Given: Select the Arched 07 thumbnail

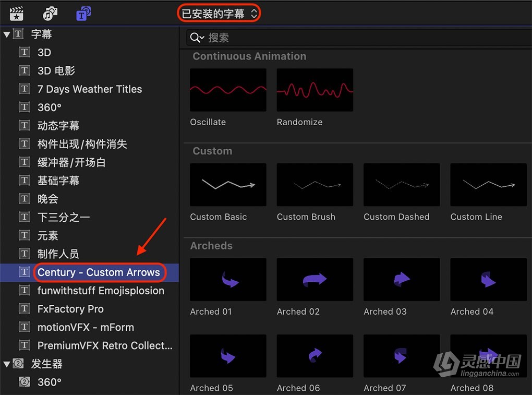Looking at the screenshot, I should tap(402, 356).
